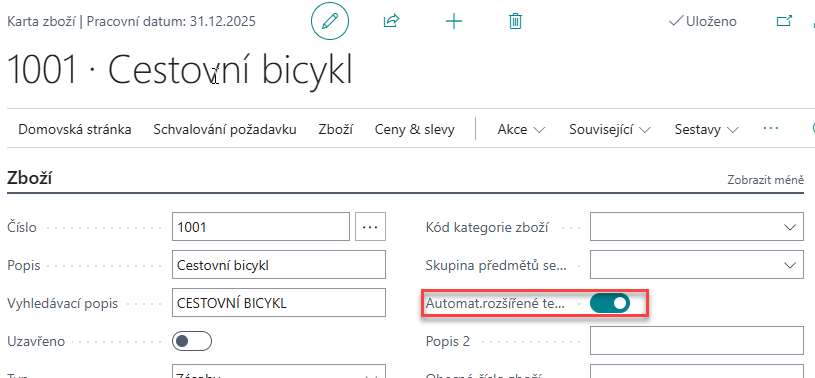Open the Sestavy menu
The image size is (815, 378).
coord(707,129)
